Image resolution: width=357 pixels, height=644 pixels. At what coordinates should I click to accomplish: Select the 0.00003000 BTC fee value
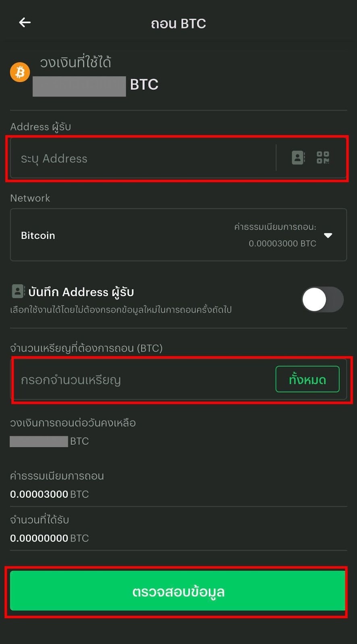point(49,494)
